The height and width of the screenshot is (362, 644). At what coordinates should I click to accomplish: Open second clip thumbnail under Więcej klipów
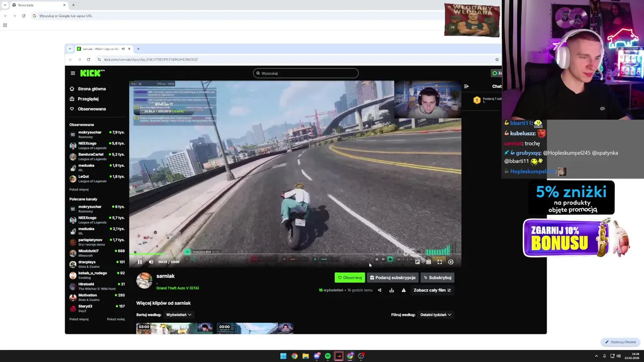pos(255,328)
